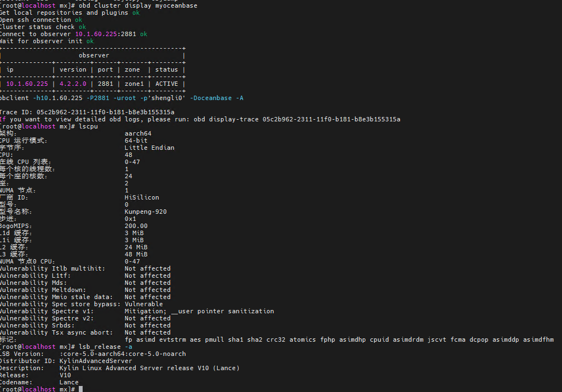The width and height of the screenshot is (562, 392).
Task: Click the 'Vulnerability Itlb multihit:' label
Action: tap(53, 268)
